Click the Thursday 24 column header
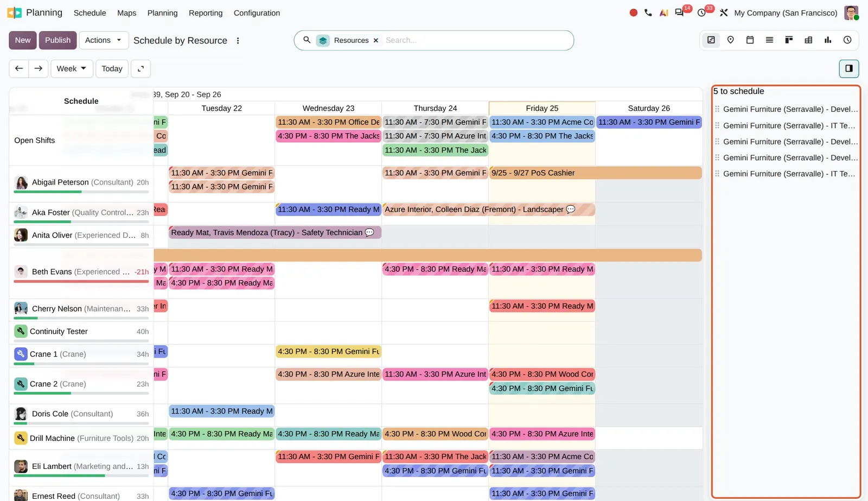The image size is (868, 501). click(x=435, y=108)
